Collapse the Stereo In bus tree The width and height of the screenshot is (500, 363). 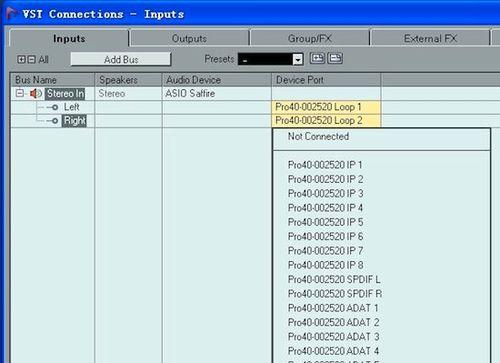20,93
